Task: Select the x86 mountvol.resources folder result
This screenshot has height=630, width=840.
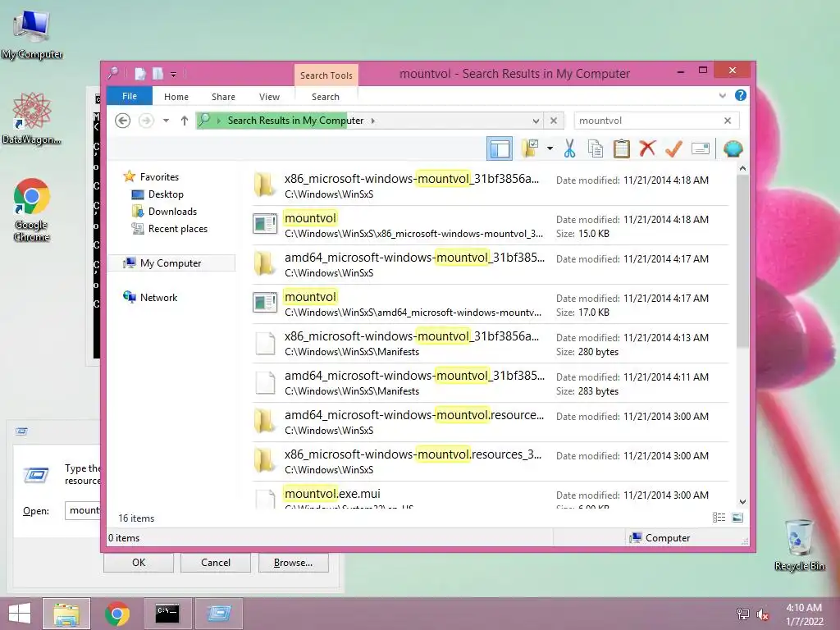Action: point(491,462)
